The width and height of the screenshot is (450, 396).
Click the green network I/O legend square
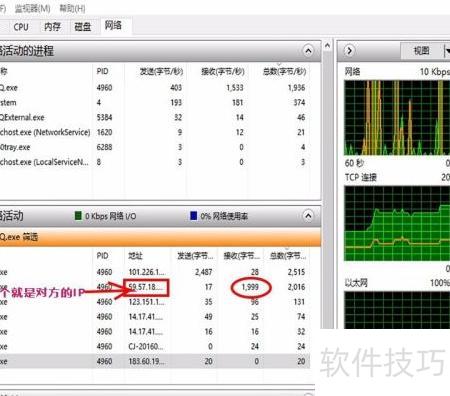(78, 216)
